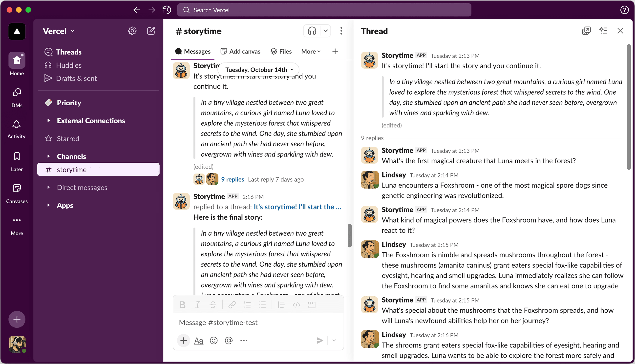
Task: Open the Add canvas tab
Action: pyautogui.click(x=240, y=52)
